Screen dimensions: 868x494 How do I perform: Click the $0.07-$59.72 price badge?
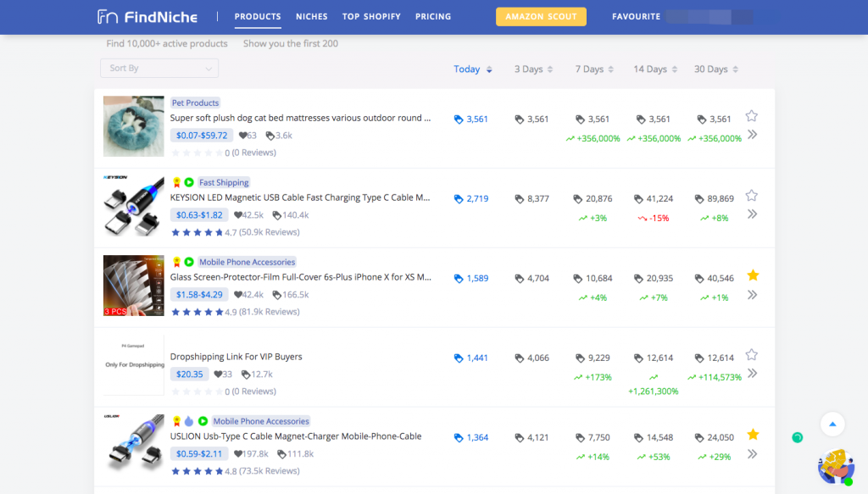[x=202, y=136]
